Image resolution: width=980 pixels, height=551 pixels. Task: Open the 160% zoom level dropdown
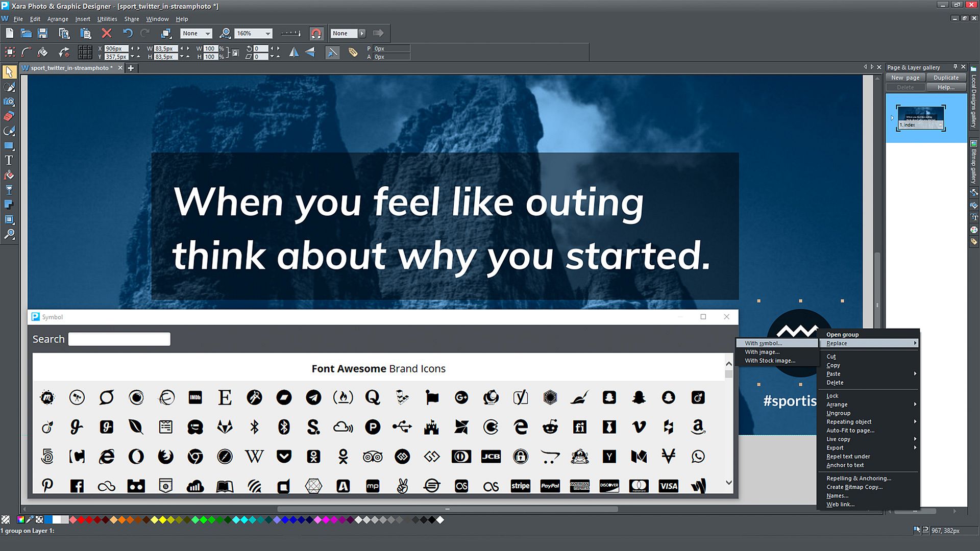(267, 34)
